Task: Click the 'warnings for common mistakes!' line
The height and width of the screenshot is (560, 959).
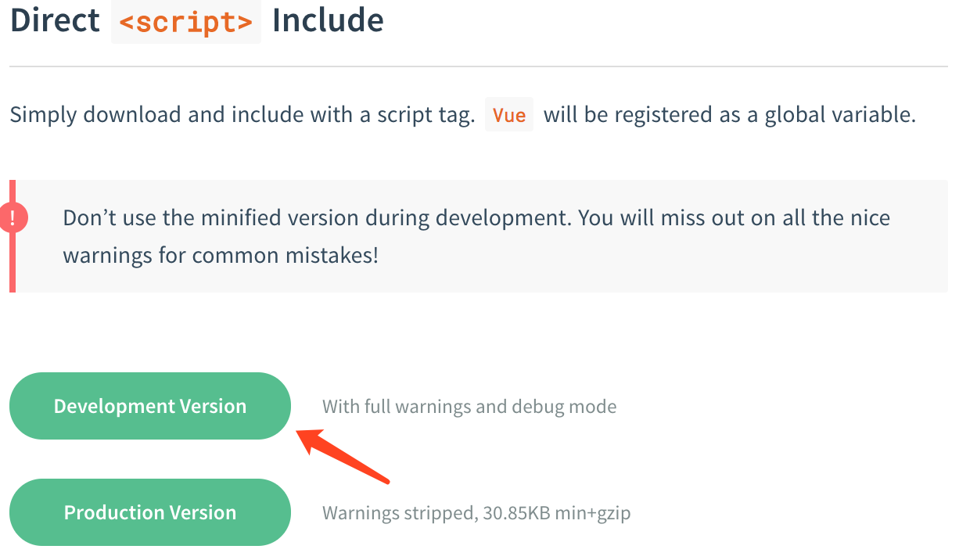Action: click(x=221, y=255)
